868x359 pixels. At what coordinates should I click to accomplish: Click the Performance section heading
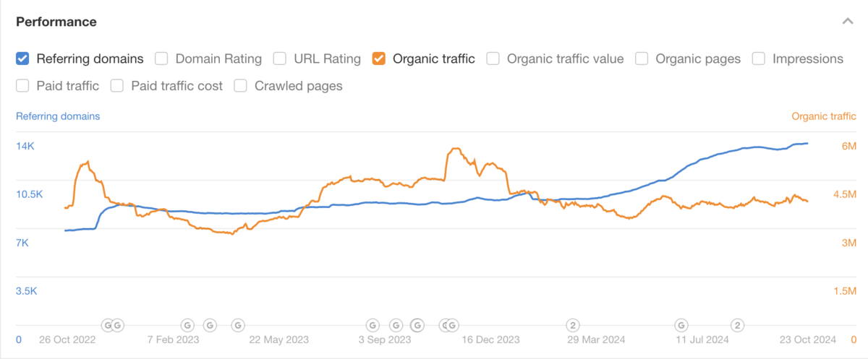pyautogui.click(x=56, y=22)
